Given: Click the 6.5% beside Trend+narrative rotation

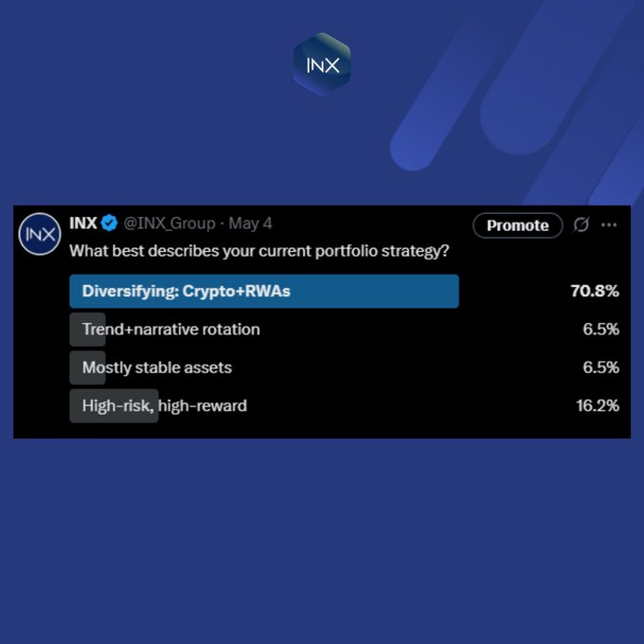Looking at the screenshot, I should [x=600, y=330].
